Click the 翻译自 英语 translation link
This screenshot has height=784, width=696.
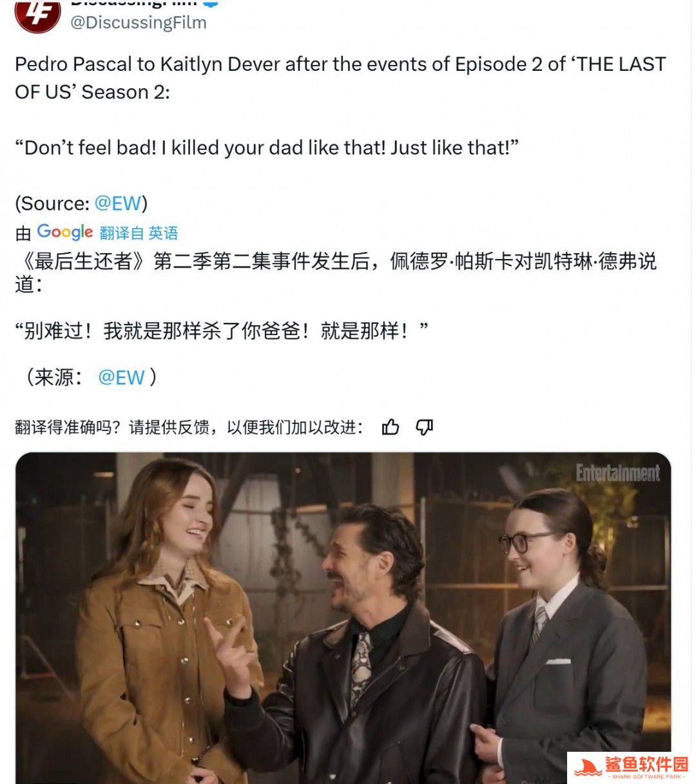pos(139,233)
